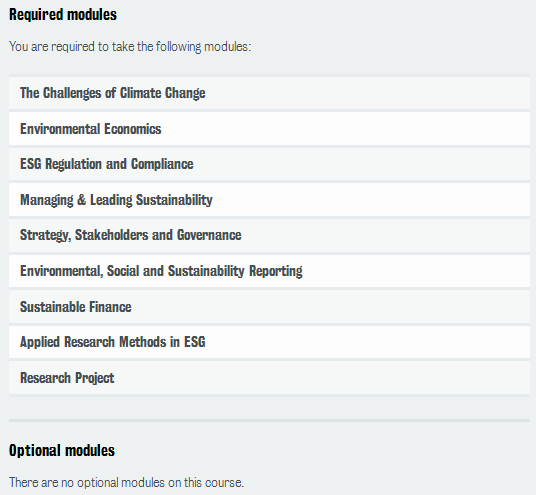This screenshot has width=536, height=495.
Task: Click the word ESG in Applied Research Methods
Action: (x=195, y=342)
